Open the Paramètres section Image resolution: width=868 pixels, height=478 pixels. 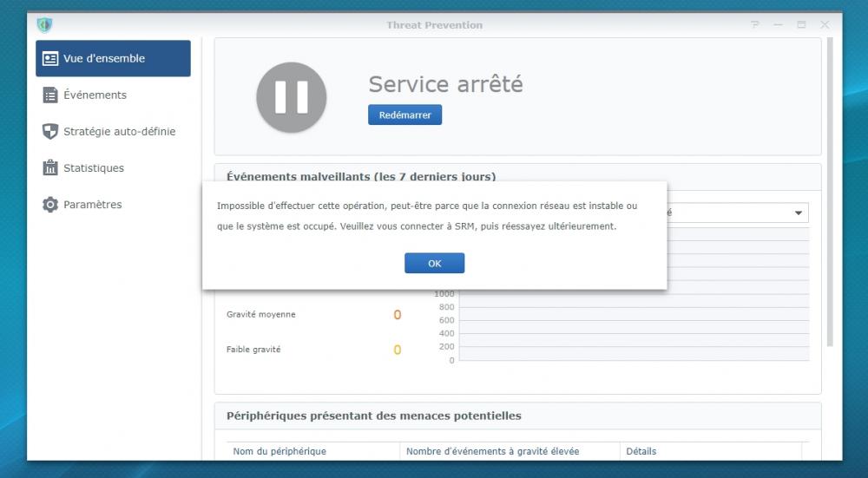click(113, 205)
